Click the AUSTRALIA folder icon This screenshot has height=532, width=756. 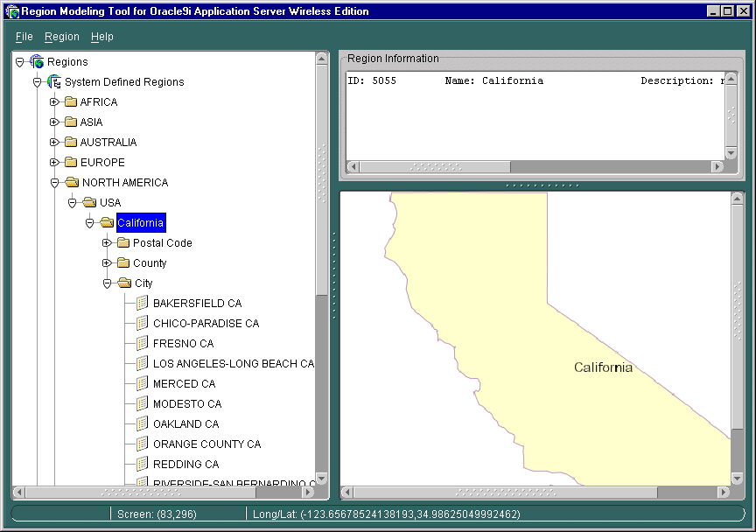tap(71, 143)
